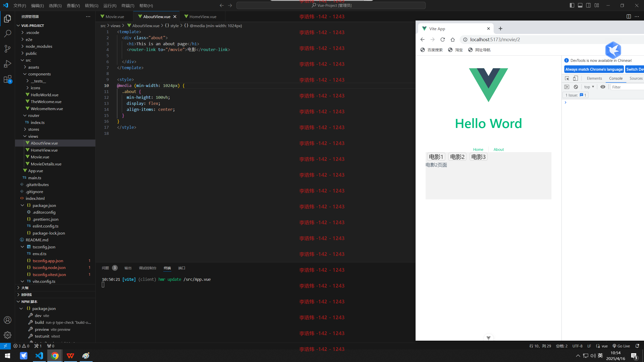The image size is (644, 362).
Task: Open Source Control view in activity bar
Action: tap(8, 49)
